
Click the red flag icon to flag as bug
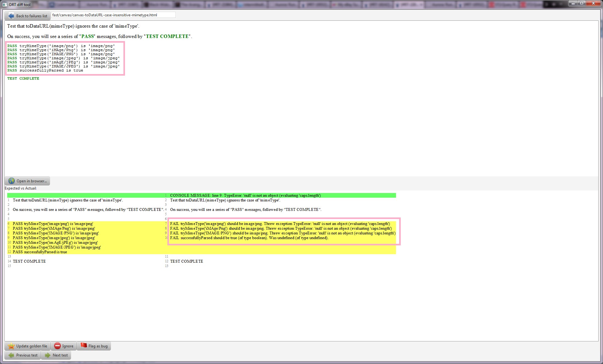tap(84, 346)
